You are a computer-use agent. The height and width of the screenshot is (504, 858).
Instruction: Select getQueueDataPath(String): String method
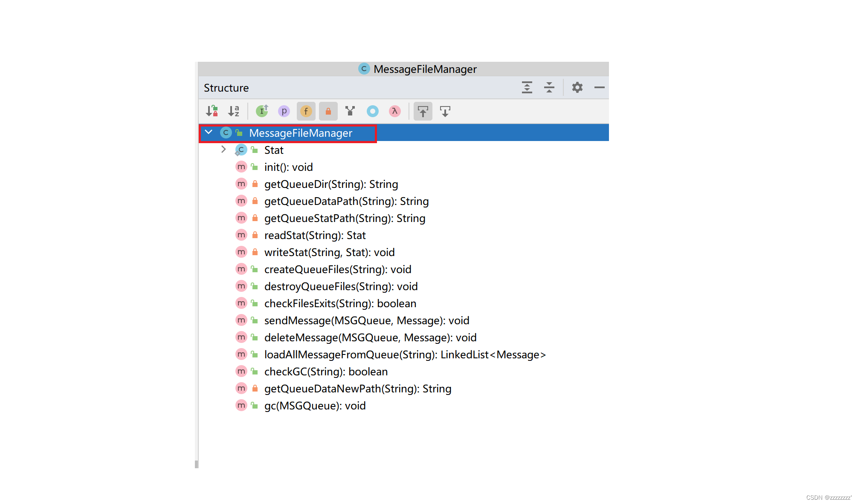[404, 201]
